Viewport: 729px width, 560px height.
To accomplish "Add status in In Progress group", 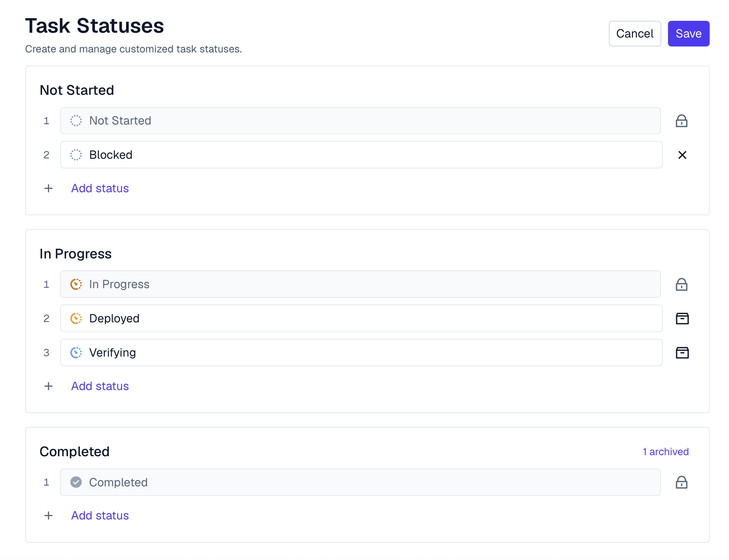I will [x=100, y=386].
